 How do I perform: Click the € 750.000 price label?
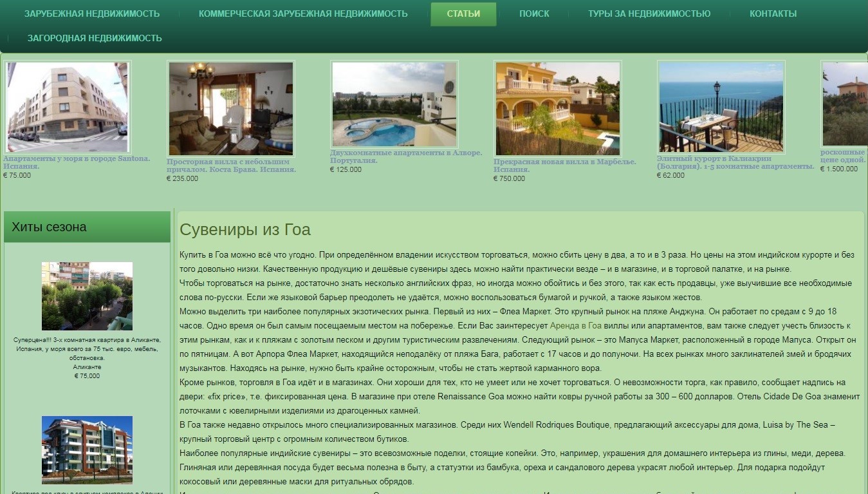(510, 178)
